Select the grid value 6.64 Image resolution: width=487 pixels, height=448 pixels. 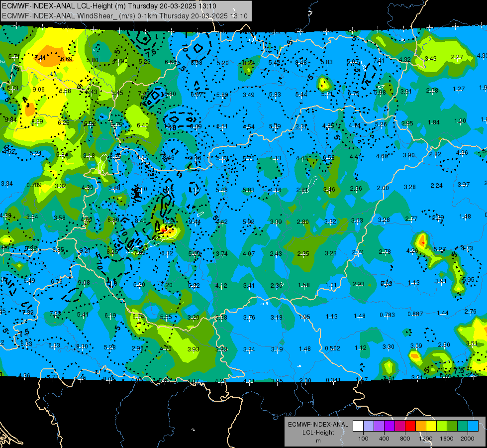pos(138,316)
